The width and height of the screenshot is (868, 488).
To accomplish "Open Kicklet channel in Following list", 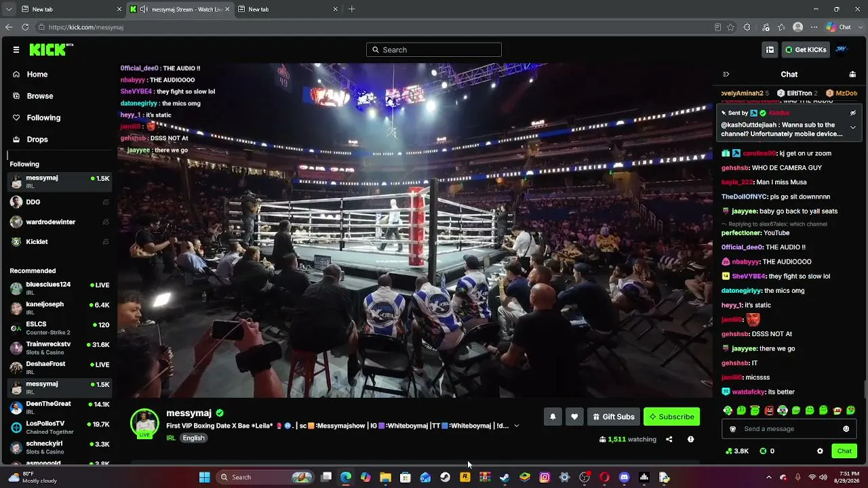I will coord(60,241).
